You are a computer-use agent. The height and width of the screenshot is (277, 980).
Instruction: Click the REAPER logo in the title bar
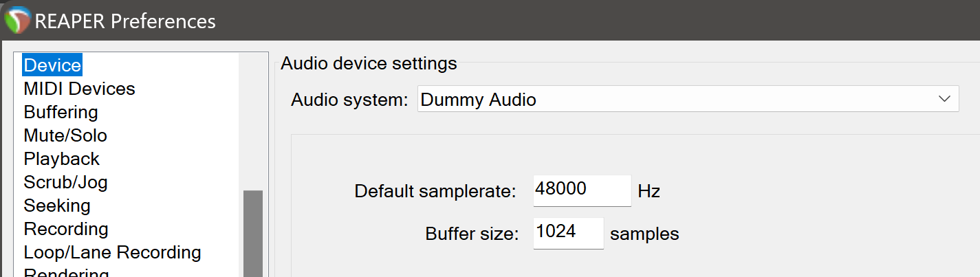coord(17,20)
